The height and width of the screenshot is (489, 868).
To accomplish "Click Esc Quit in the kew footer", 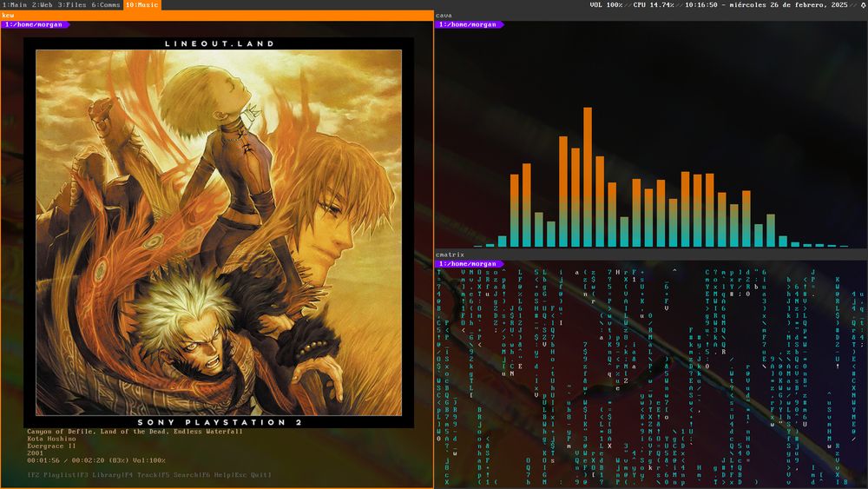I will [x=253, y=475].
